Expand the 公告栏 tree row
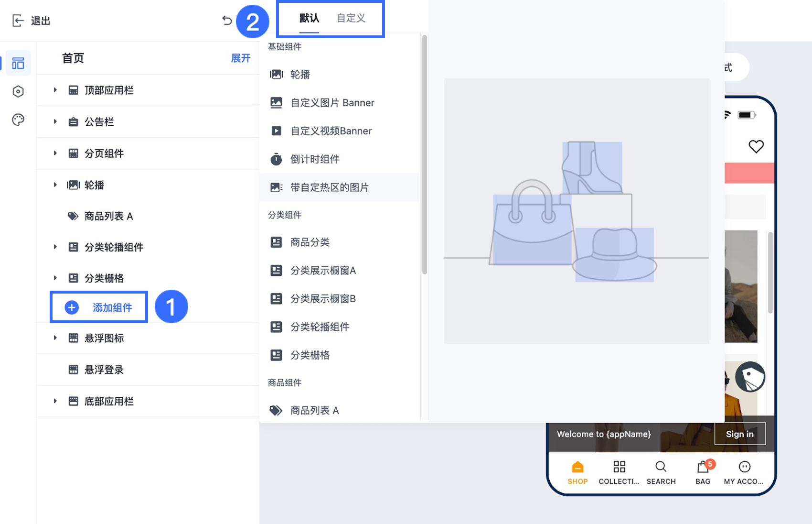Viewport: 812px width, 524px height. pos(55,121)
